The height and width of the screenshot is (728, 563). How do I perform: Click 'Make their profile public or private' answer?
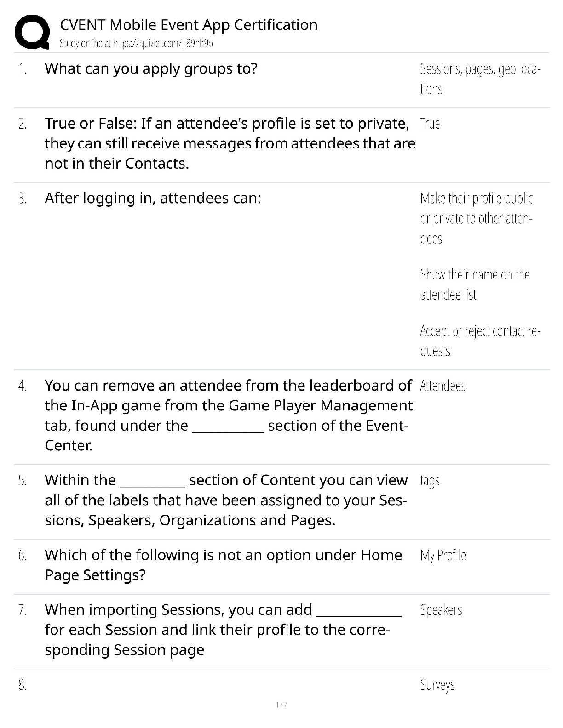point(476,218)
